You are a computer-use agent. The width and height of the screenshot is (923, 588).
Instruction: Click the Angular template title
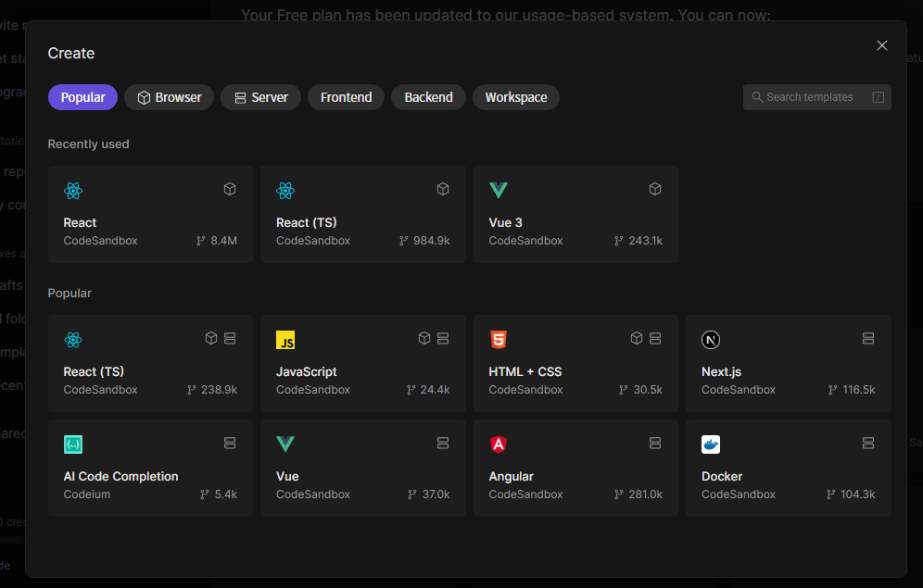pos(511,476)
